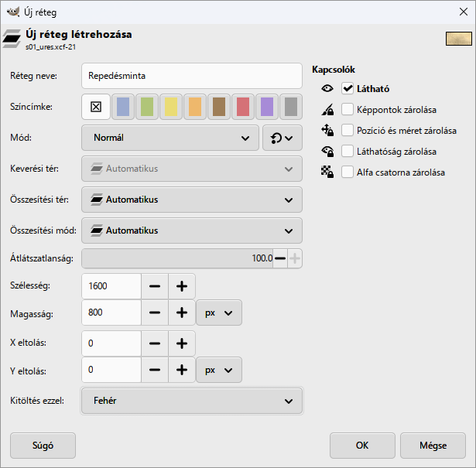The width and height of the screenshot is (476, 468).
Task: Click the Kapcsolók heading text
Action: point(334,70)
